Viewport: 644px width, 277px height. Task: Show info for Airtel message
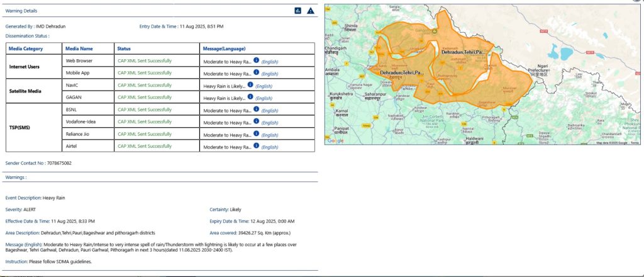click(x=256, y=146)
